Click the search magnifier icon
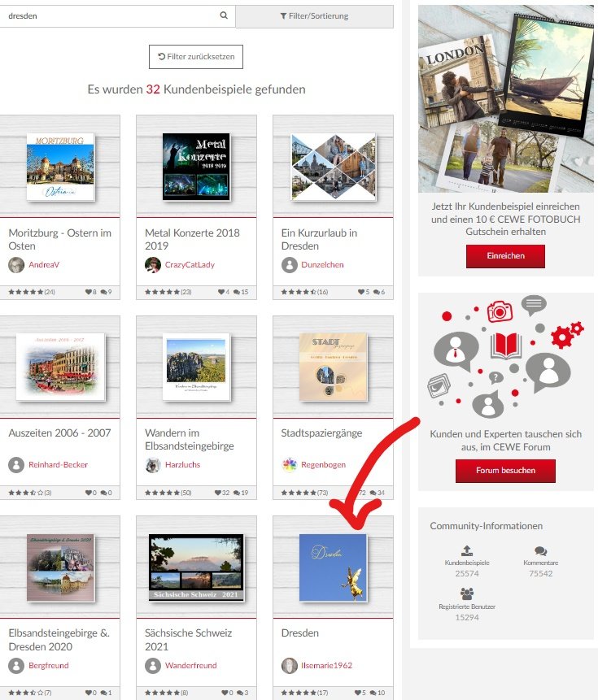 pyautogui.click(x=224, y=15)
